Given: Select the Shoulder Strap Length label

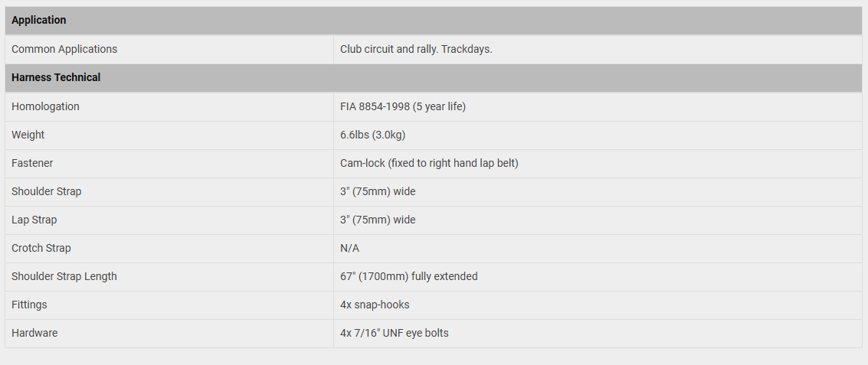Looking at the screenshot, I should click(x=64, y=276).
